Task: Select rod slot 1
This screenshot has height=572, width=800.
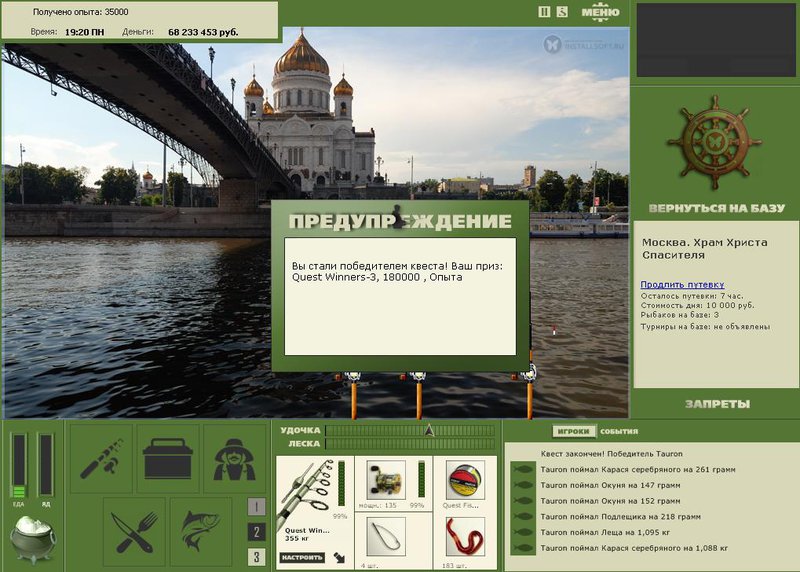Action: click(x=256, y=507)
